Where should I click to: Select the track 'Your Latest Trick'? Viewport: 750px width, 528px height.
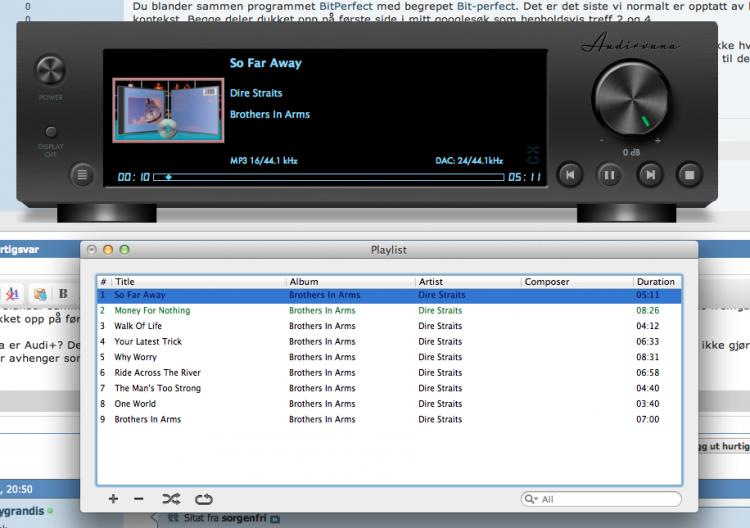point(389,341)
